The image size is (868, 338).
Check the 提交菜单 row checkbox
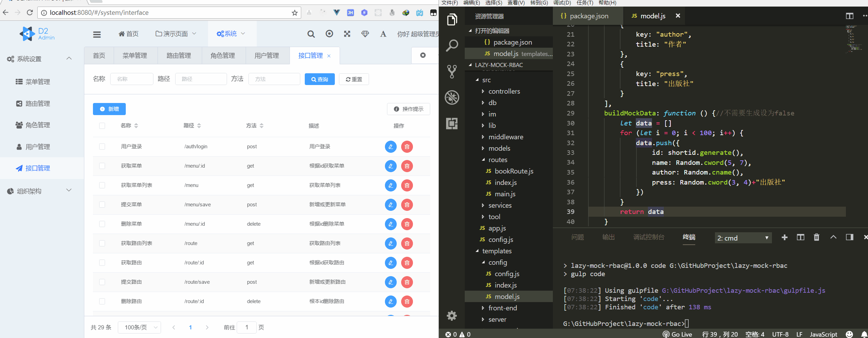pyautogui.click(x=102, y=205)
